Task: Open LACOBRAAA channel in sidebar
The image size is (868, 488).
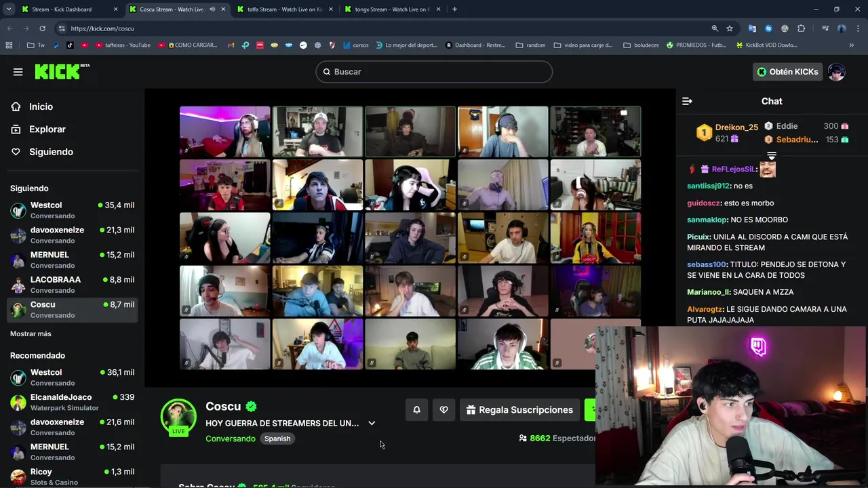Action: click(x=72, y=285)
